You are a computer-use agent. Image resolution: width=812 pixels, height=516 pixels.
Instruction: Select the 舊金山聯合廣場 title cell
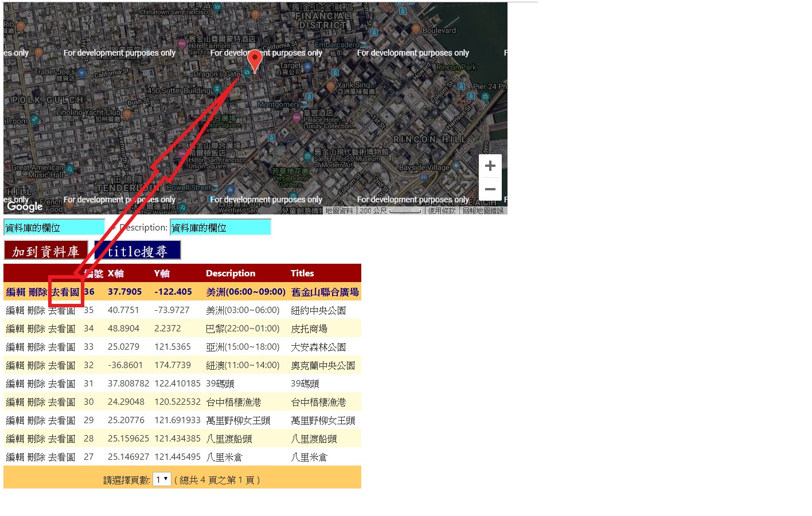[325, 292]
